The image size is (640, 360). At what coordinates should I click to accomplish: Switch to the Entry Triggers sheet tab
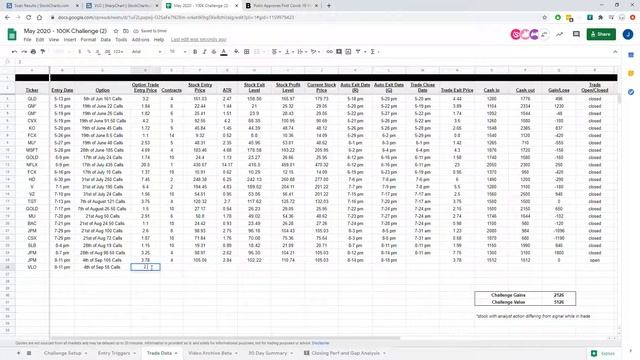click(x=114, y=353)
